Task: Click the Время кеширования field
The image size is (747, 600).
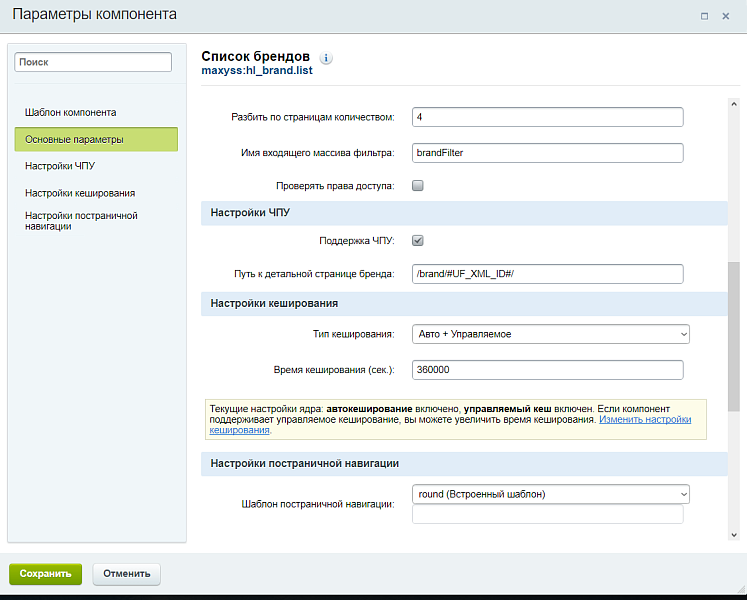Action: click(547, 370)
